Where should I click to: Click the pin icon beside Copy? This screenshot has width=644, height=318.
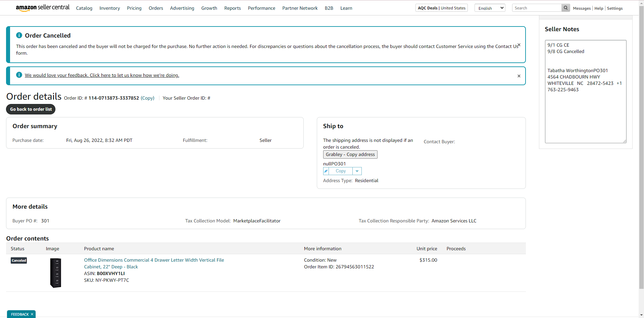pos(326,171)
